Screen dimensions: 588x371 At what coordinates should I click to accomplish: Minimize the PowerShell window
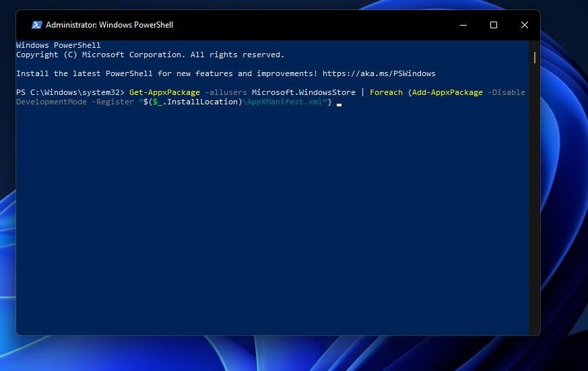(463, 25)
